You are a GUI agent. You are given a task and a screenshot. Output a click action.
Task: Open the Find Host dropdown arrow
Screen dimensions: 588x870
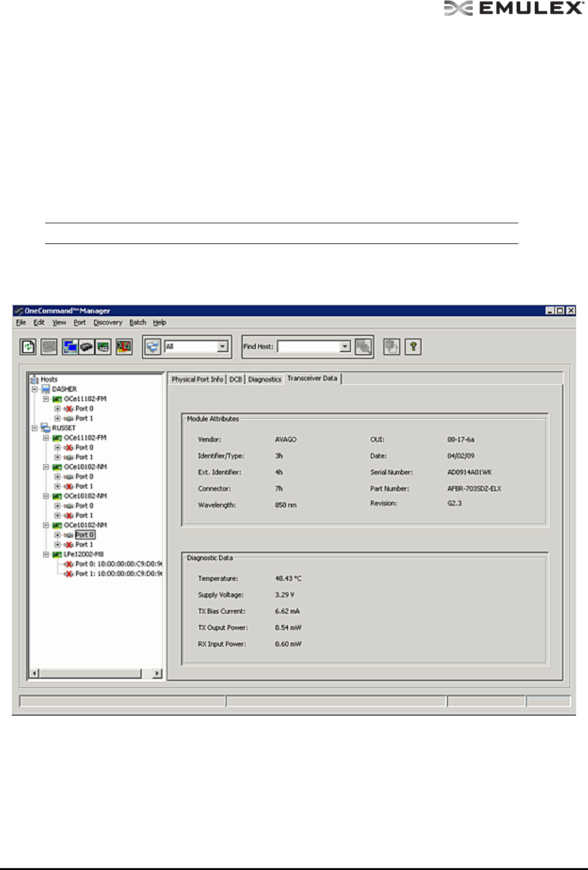[345, 346]
